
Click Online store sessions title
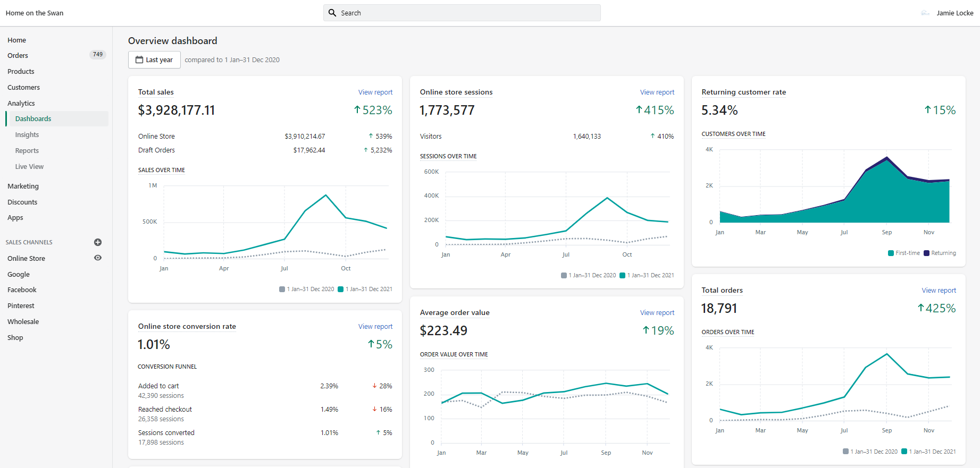point(456,92)
